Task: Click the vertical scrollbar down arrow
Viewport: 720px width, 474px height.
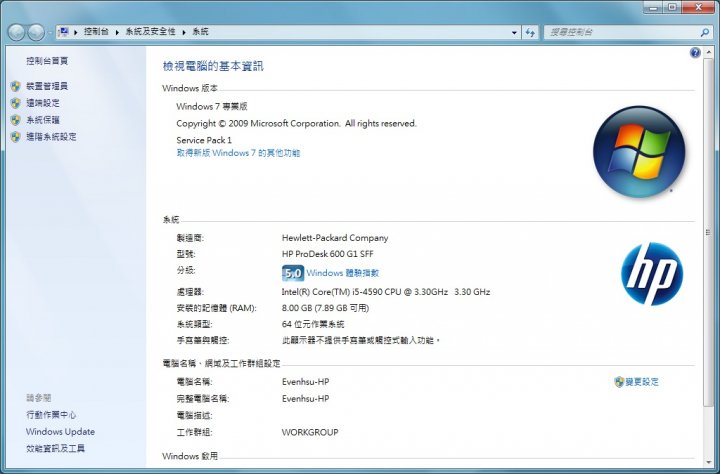Action: (x=708, y=462)
